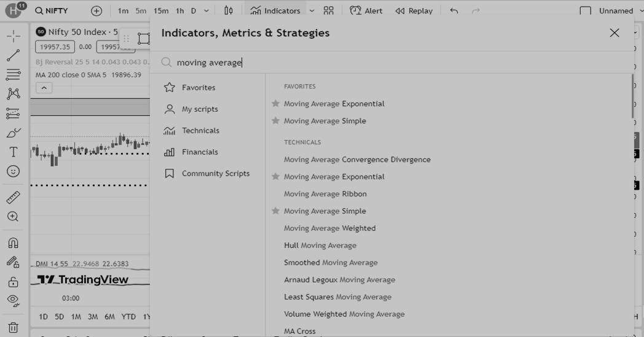Screen dimensions: 644x337
Task: Toggle star for Moving Average Exponential under Technicals
Action: pyautogui.click(x=275, y=177)
